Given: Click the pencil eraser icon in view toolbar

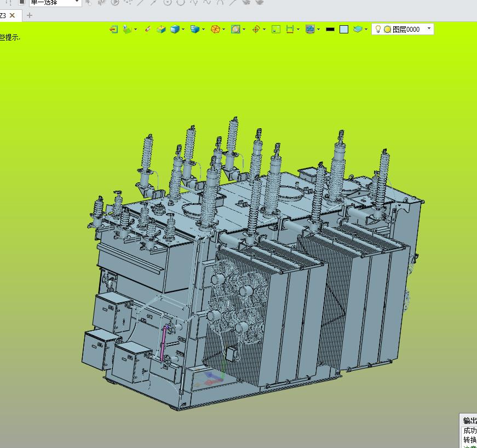Looking at the screenshot, I should point(147,29).
